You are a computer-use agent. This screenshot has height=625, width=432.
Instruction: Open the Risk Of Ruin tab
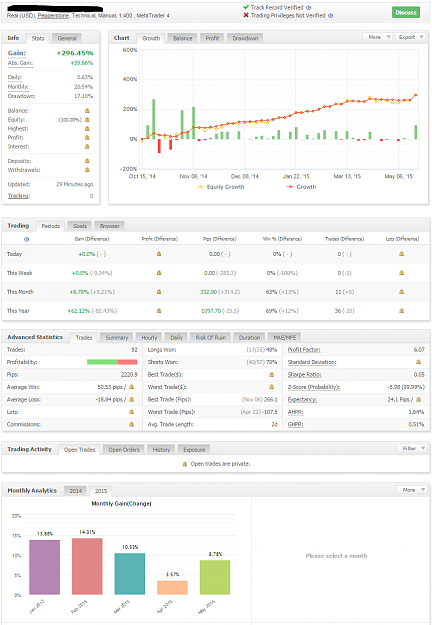(x=211, y=338)
